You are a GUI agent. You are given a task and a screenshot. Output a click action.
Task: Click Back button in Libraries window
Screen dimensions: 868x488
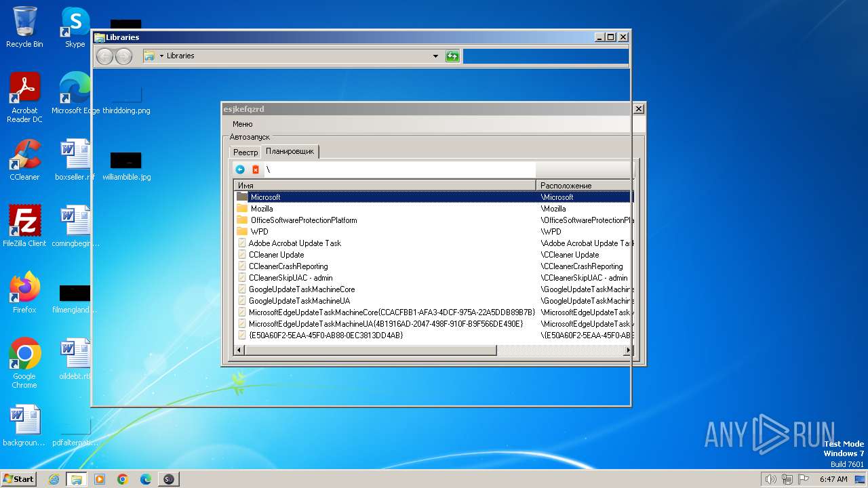click(x=104, y=56)
